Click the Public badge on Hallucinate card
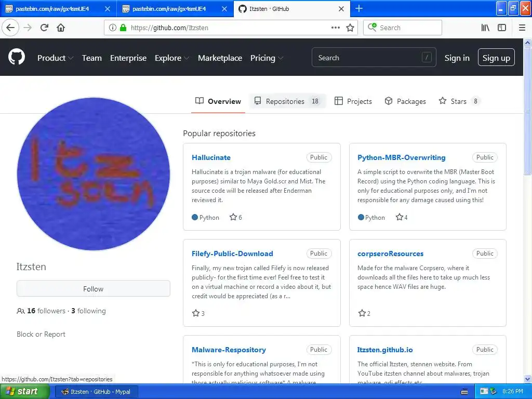 click(318, 157)
